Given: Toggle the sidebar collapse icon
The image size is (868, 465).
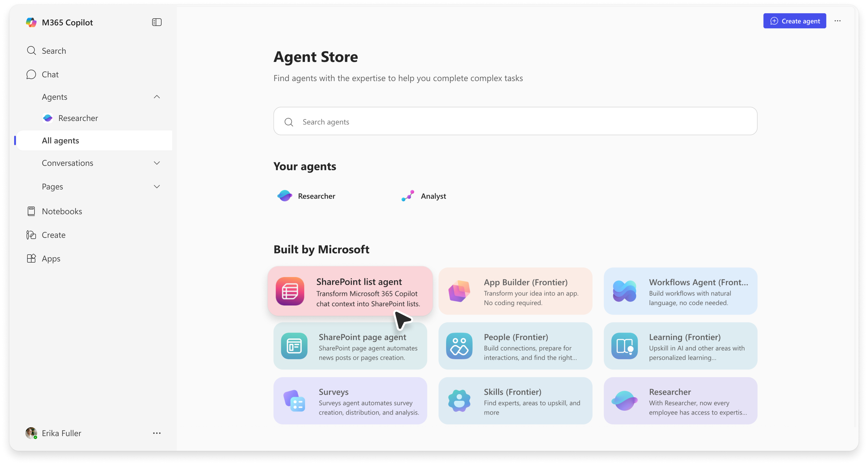Looking at the screenshot, I should 157,22.
